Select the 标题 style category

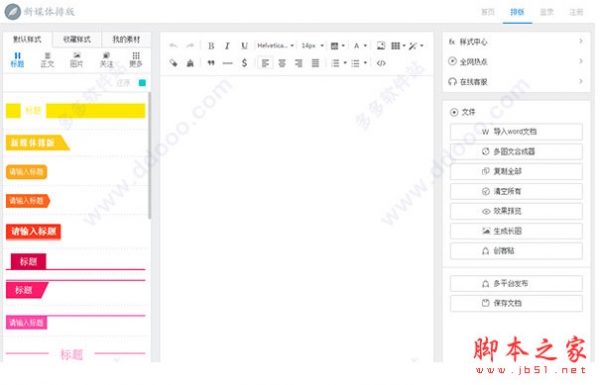(17, 60)
